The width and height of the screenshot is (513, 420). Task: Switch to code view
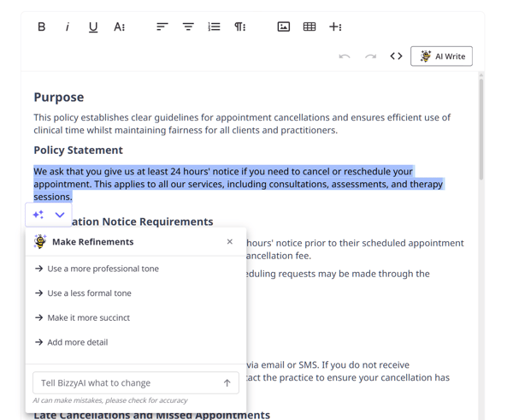(396, 56)
